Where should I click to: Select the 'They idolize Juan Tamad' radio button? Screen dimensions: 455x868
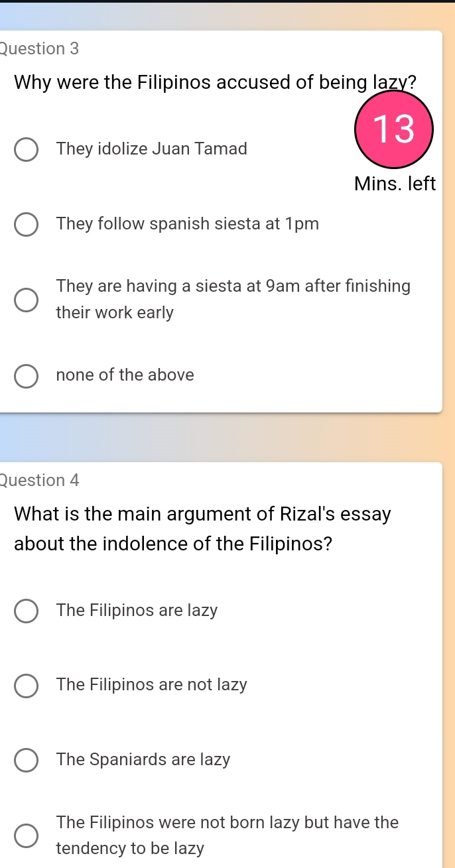(27, 150)
